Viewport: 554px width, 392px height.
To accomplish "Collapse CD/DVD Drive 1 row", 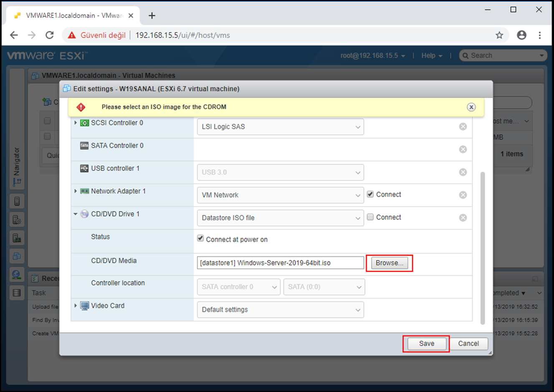I will click(76, 214).
